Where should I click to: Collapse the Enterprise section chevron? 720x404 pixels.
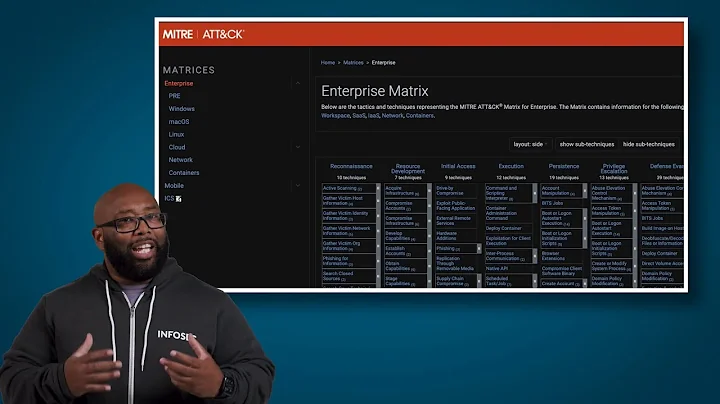(298, 83)
